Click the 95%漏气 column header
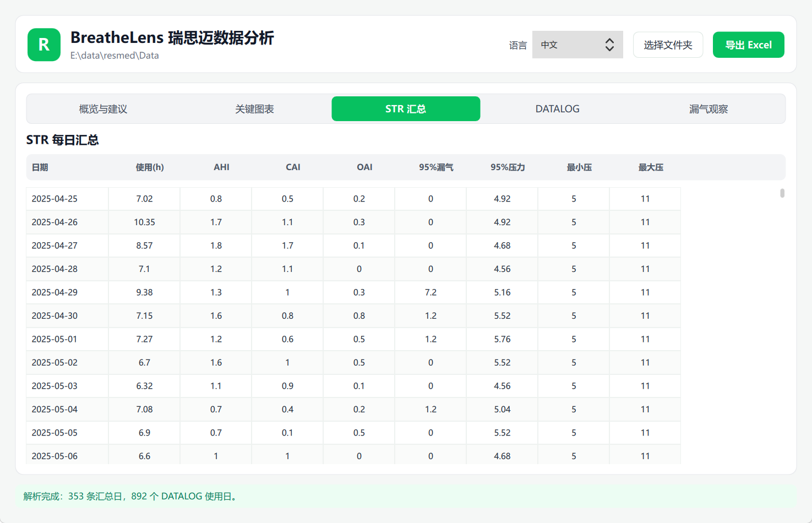Viewport: 812px width, 523px height. 436,167
